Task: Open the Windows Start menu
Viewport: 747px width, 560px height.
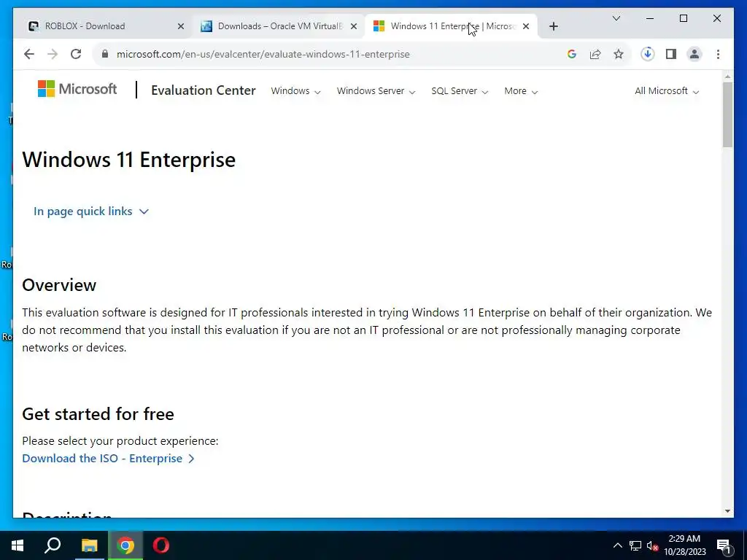Action: [18, 545]
